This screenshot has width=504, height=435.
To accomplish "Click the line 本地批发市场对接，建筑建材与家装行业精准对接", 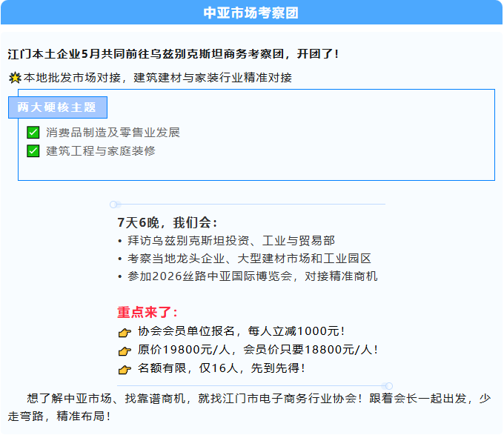I will pyautogui.click(x=157, y=78).
